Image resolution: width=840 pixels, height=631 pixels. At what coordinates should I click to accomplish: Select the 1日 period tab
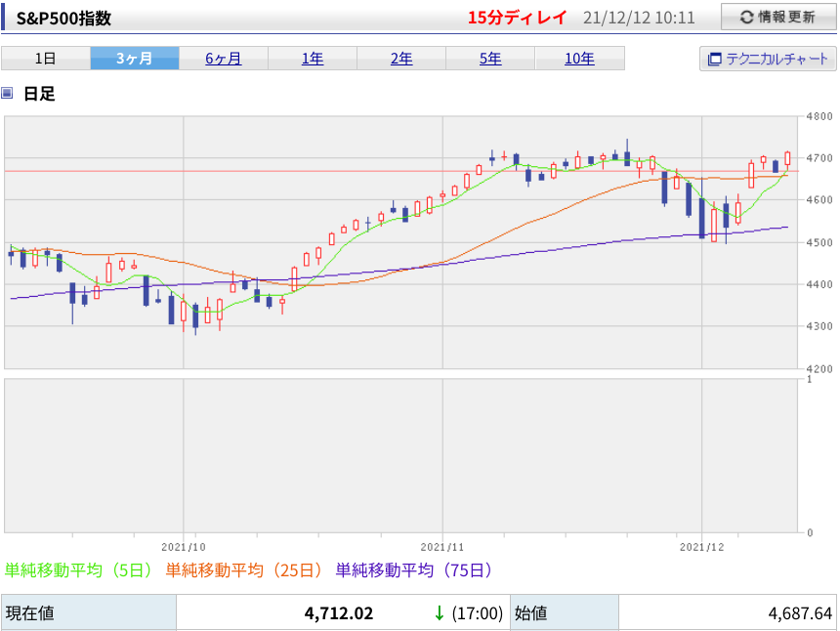pyautogui.click(x=46, y=58)
